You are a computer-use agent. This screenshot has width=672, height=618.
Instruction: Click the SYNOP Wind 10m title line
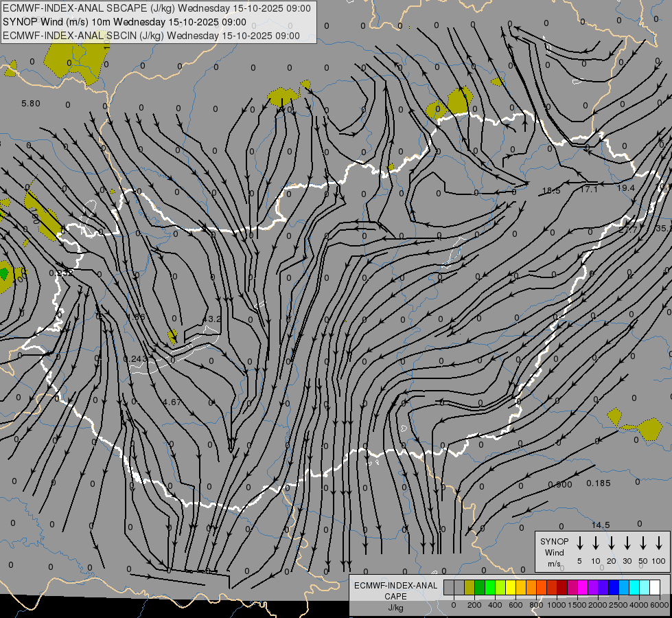tap(124, 22)
